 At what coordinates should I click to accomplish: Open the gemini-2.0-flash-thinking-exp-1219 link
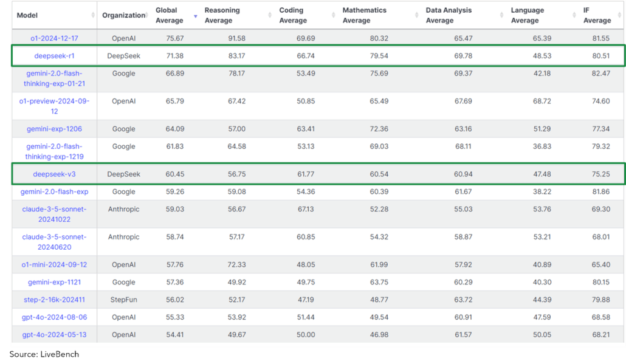pos(54,152)
